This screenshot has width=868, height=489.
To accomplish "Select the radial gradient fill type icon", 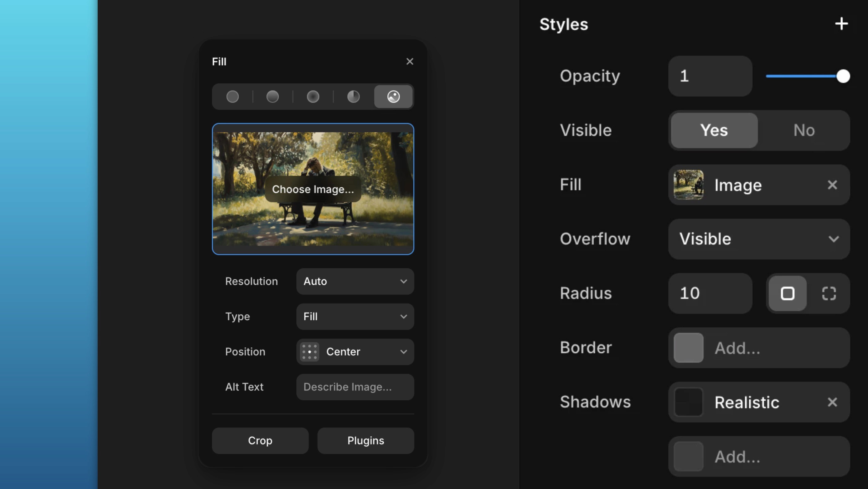I will click(x=313, y=97).
